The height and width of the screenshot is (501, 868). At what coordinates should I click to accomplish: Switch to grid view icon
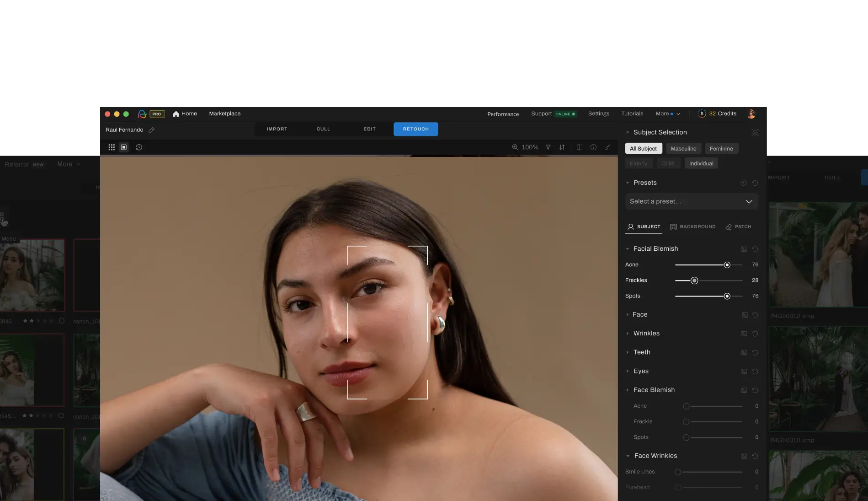pyautogui.click(x=112, y=147)
